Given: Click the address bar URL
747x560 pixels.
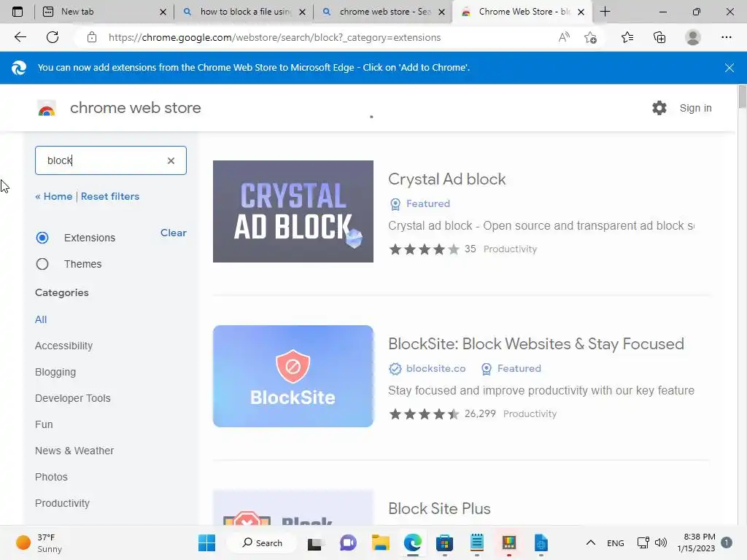Looking at the screenshot, I should 274,37.
